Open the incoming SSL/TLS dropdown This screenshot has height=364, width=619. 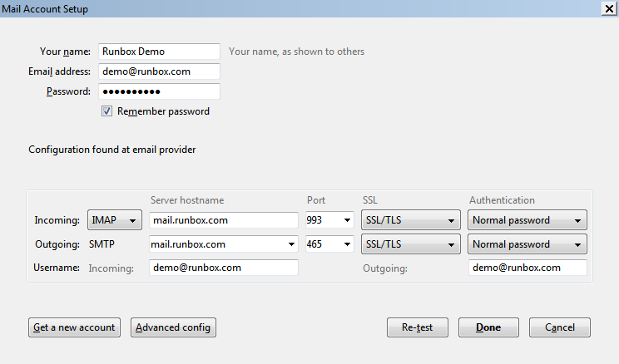(x=411, y=221)
